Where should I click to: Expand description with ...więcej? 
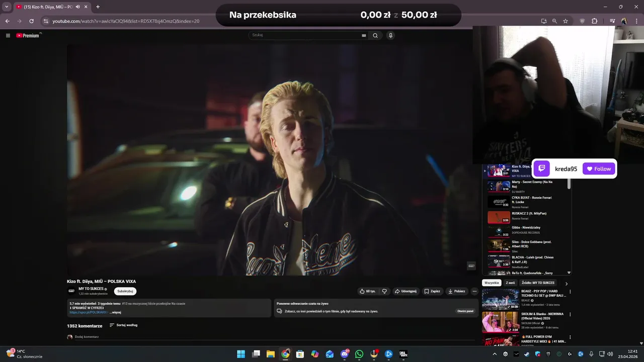point(116,312)
